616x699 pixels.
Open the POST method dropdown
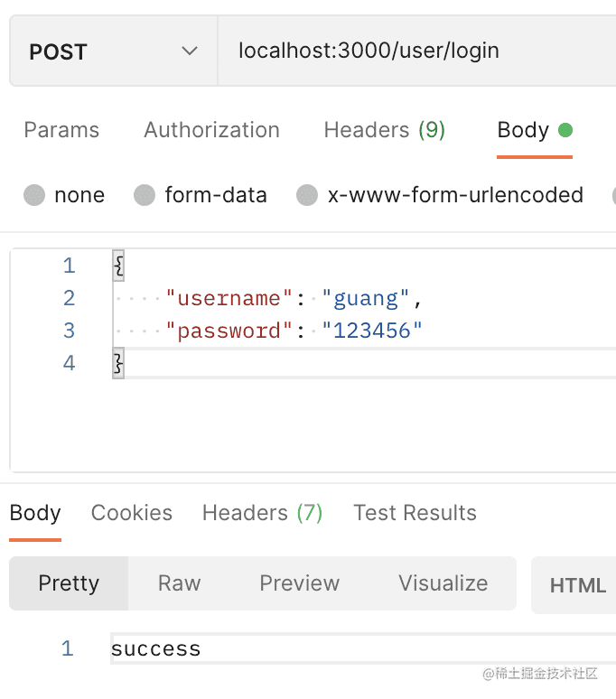click(113, 51)
